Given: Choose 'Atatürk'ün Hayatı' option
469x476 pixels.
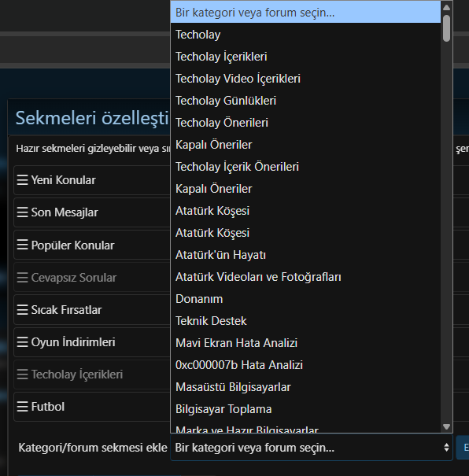Looking at the screenshot, I should [305, 255].
